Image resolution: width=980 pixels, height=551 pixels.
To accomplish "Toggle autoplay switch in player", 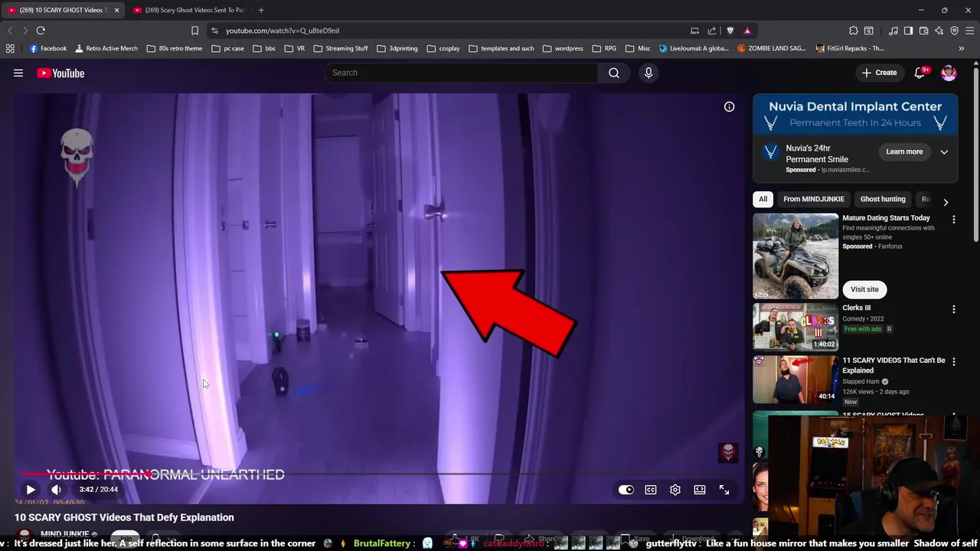I will click(x=626, y=490).
